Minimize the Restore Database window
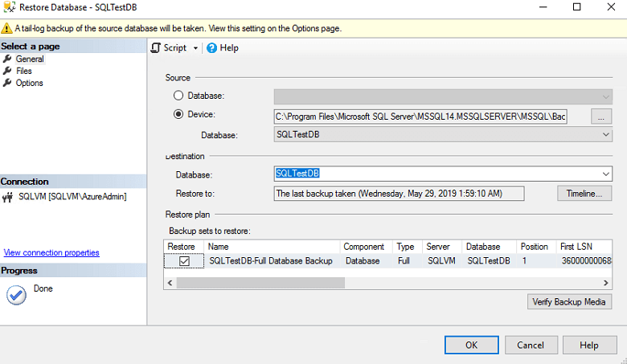This screenshot has height=364, width=627. click(543, 7)
